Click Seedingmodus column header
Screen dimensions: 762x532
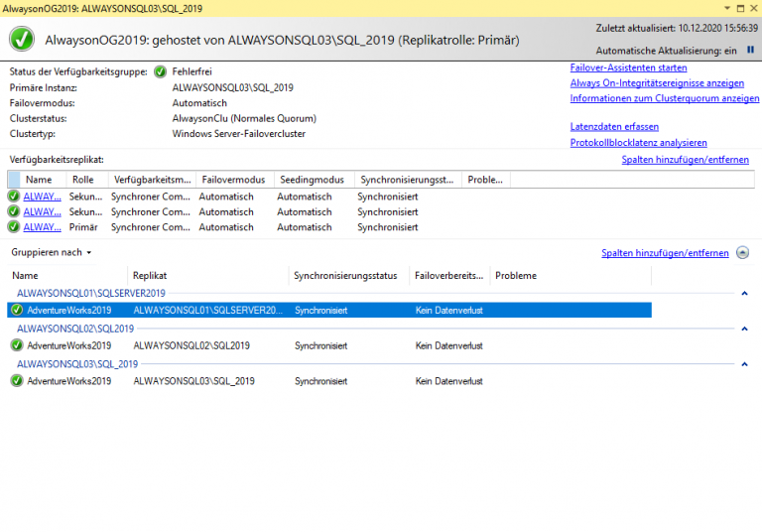(315, 180)
